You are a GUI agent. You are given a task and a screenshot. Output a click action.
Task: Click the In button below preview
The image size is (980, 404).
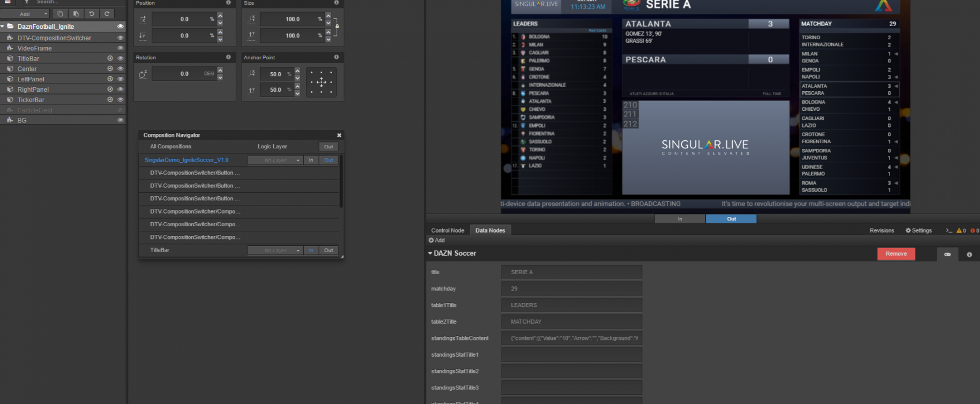680,219
